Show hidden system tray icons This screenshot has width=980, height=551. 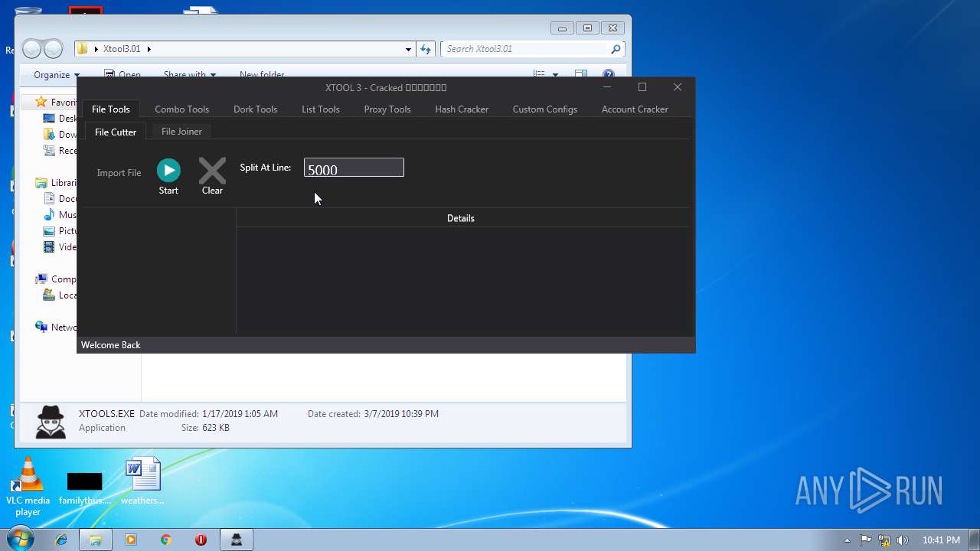847,540
